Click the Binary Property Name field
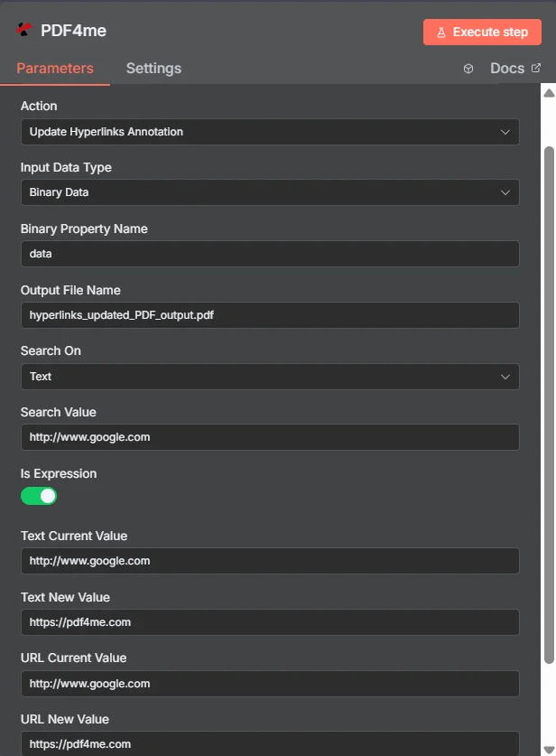 click(270, 254)
